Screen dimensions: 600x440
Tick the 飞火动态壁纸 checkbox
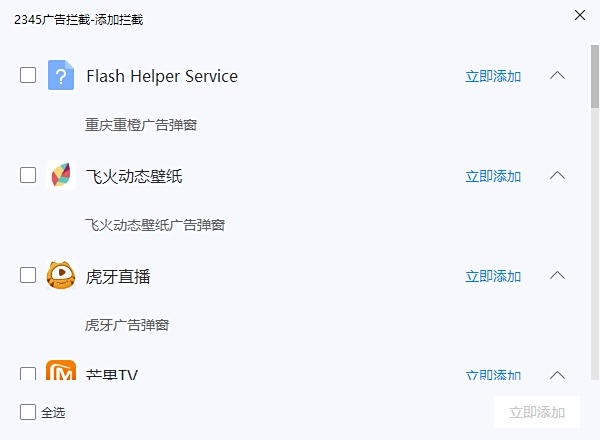[28, 175]
